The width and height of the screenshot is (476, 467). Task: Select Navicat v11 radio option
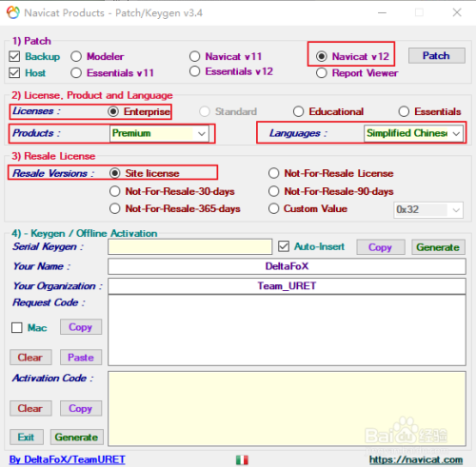[x=194, y=56]
